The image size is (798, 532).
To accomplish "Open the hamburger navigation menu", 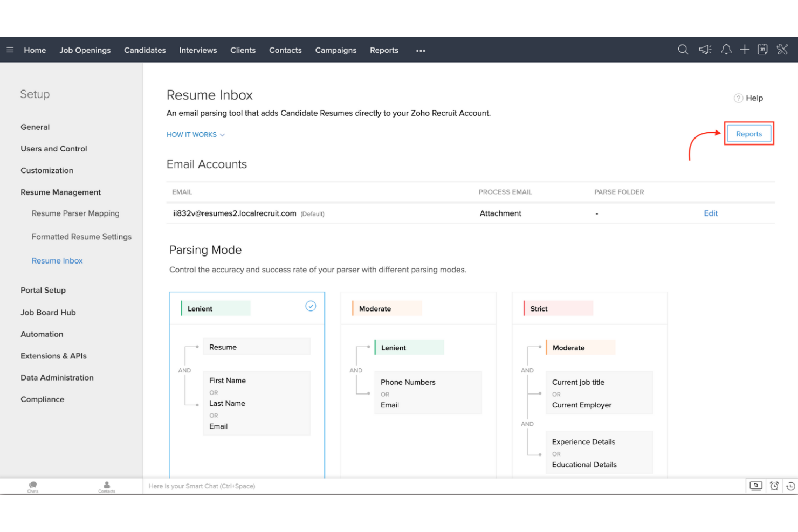I will [x=10, y=50].
